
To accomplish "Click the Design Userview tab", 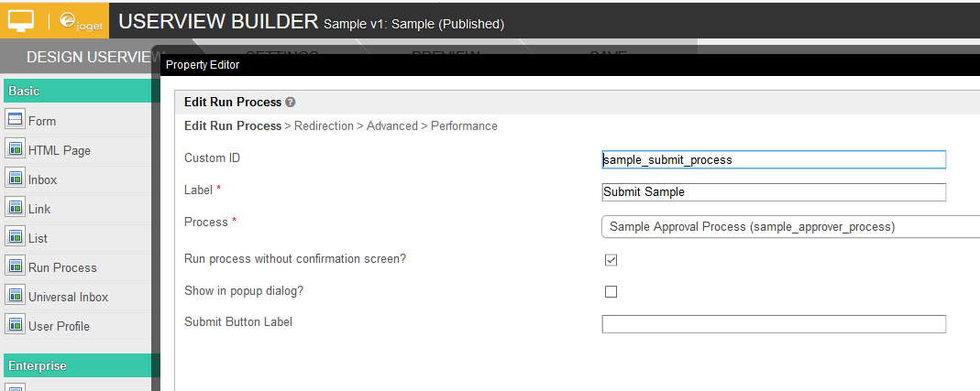I will (88, 57).
